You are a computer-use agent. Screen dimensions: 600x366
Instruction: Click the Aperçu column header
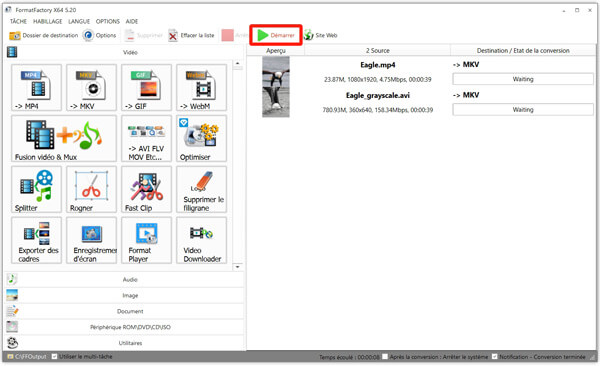tap(276, 51)
